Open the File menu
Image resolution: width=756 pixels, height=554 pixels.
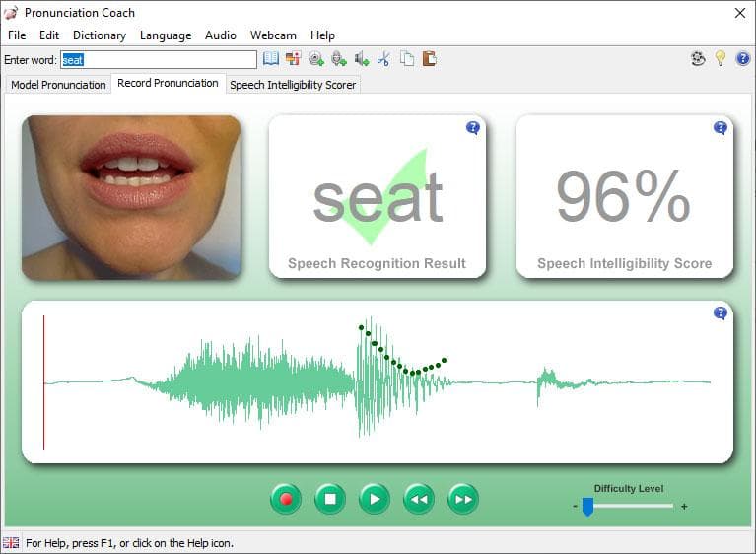(x=17, y=35)
